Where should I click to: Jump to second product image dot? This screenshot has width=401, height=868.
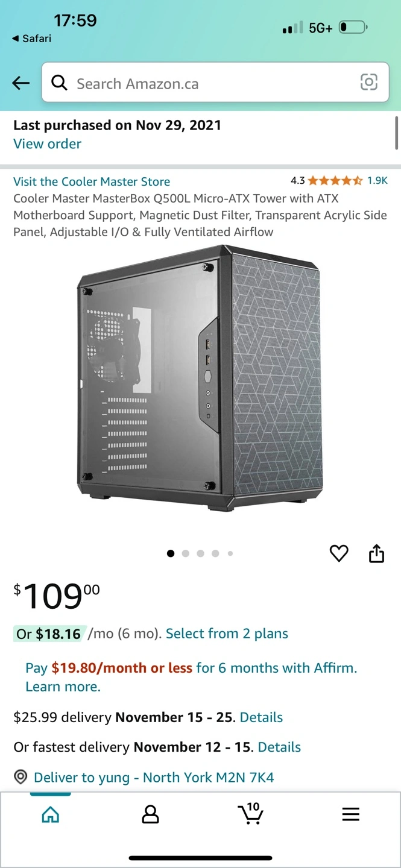185,553
